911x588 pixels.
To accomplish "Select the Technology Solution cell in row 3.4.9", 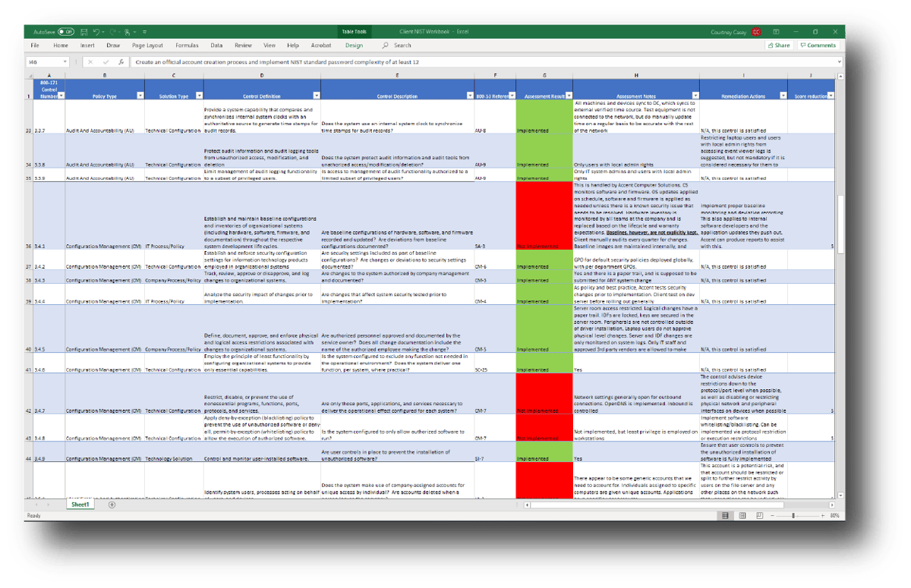I will [174, 453].
